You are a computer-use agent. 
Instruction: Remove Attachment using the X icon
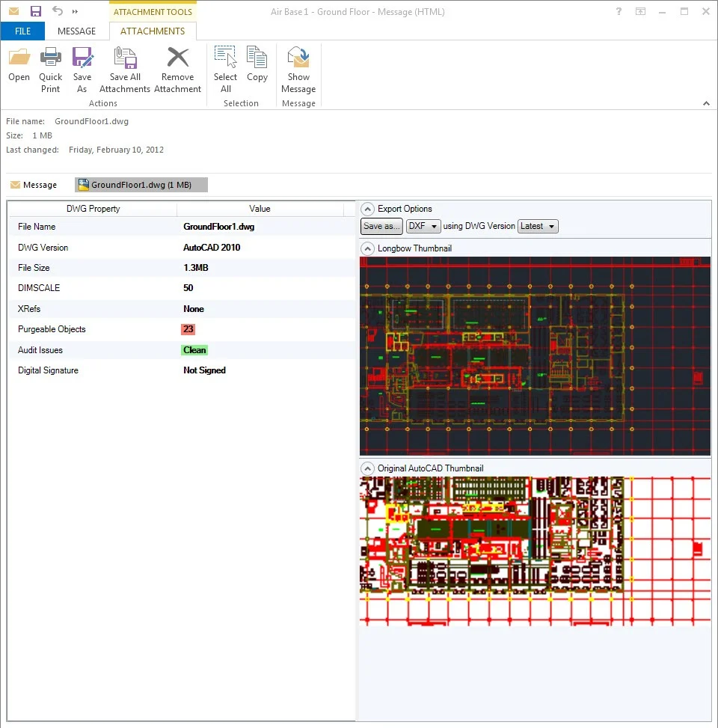(178, 58)
